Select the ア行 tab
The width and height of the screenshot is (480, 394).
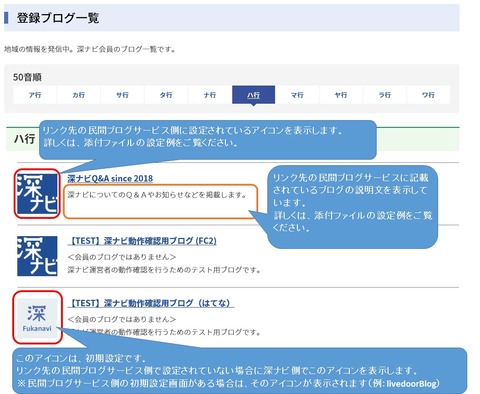click(x=35, y=95)
